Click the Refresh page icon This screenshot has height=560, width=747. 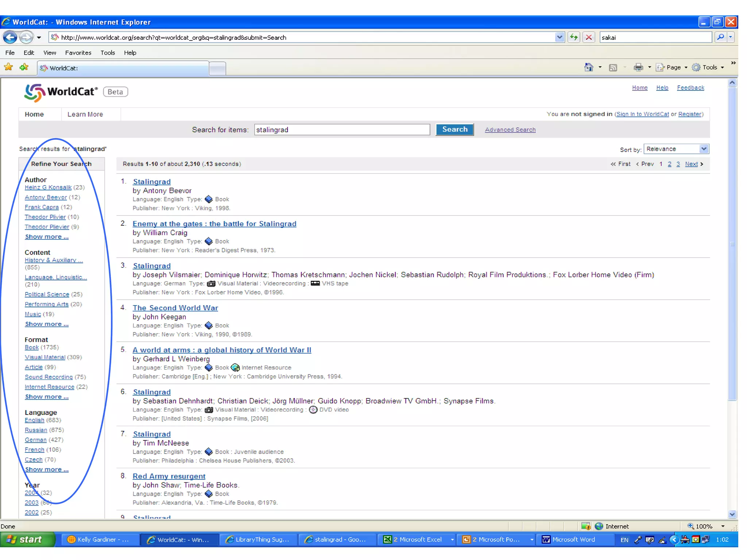pyautogui.click(x=574, y=37)
